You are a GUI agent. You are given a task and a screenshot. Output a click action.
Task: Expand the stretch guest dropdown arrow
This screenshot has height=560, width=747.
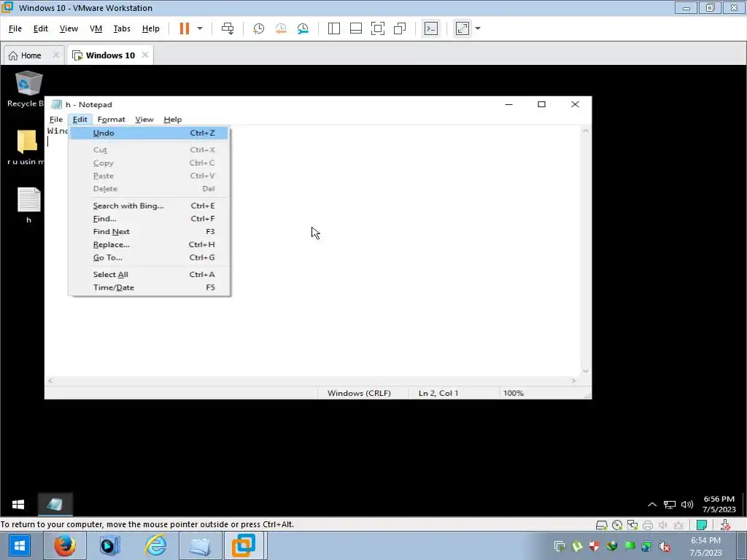click(x=478, y=28)
